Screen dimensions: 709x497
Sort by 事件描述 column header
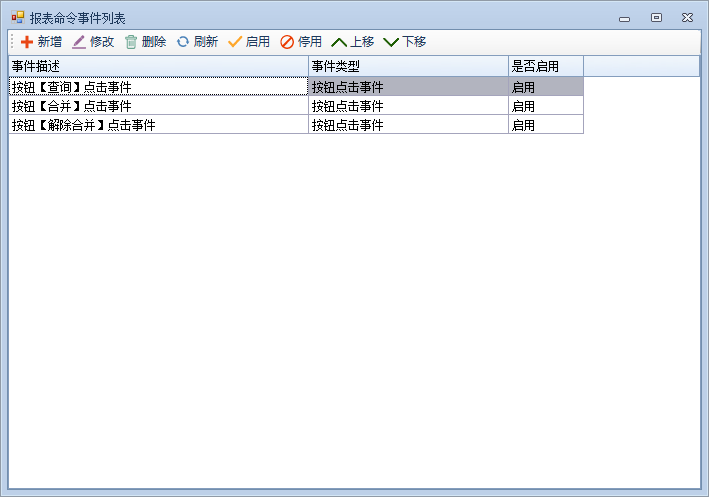[x=158, y=66]
